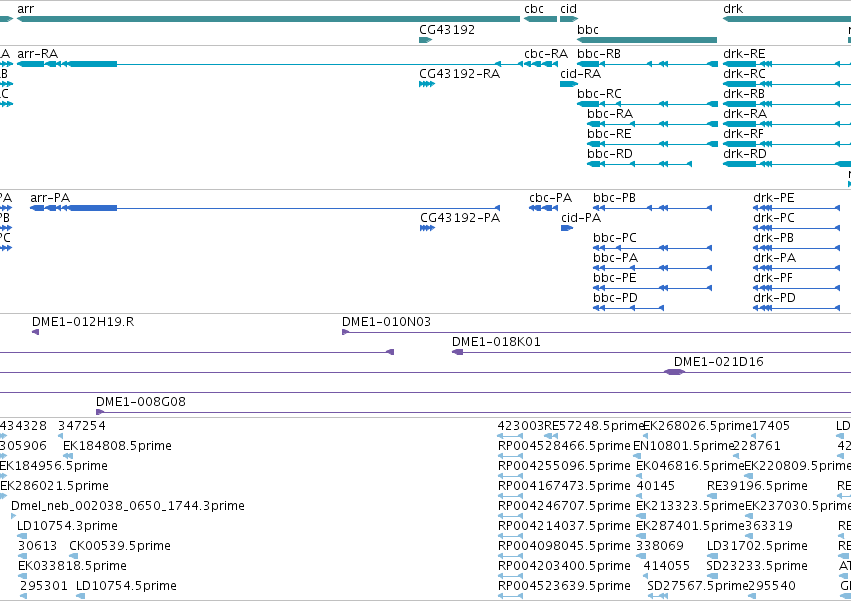
Task: Click the RE39196.5prime EST label
Action: (x=758, y=486)
